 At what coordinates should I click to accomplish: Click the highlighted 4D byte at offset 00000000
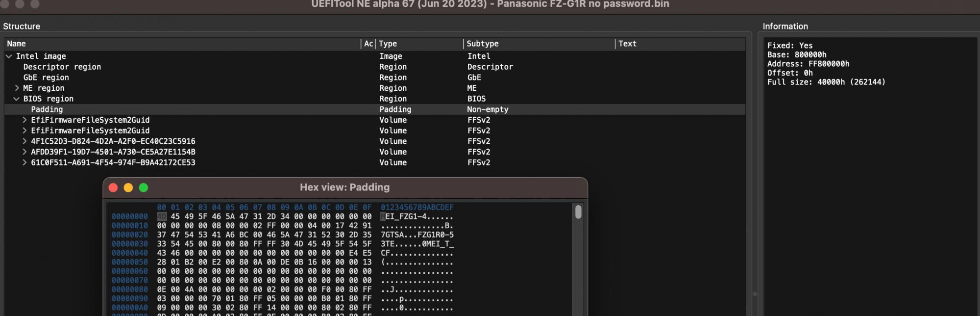162,216
